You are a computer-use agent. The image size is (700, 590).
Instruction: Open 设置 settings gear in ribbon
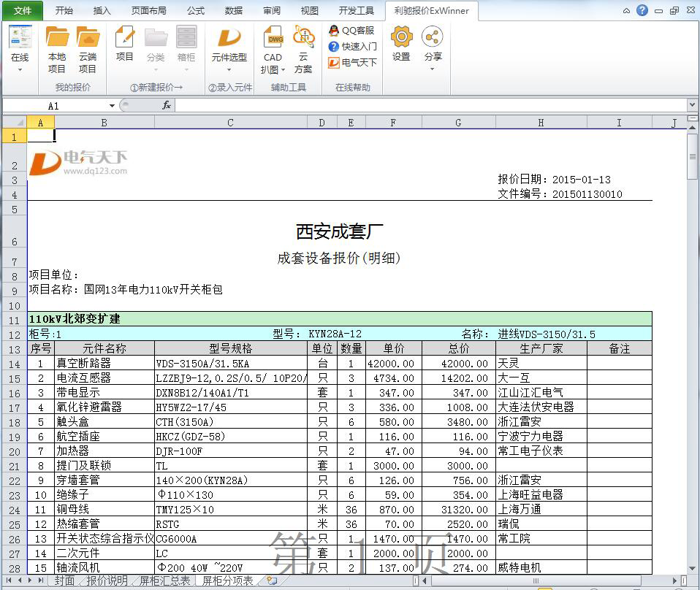(401, 44)
